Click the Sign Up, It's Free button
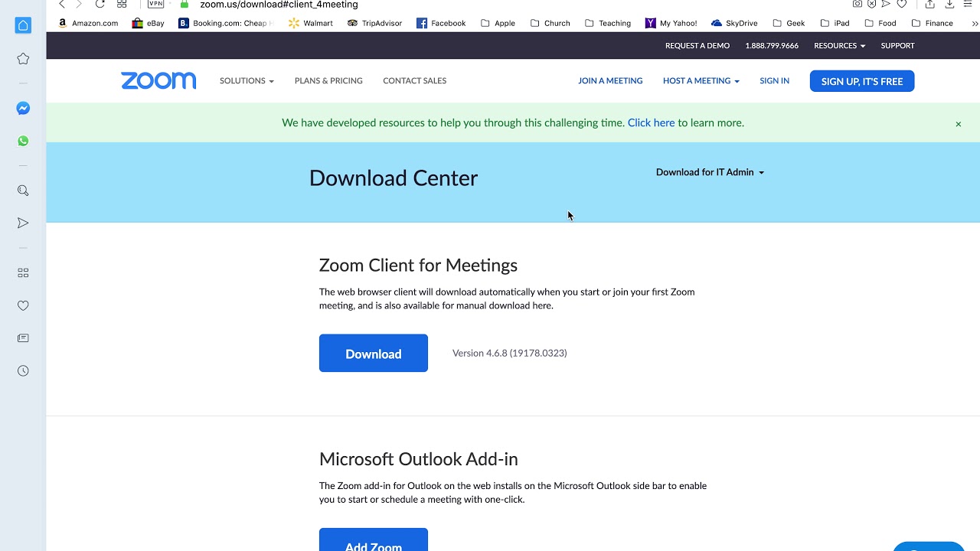The height and width of the screenshot is (551, 980). coord(862,81)
